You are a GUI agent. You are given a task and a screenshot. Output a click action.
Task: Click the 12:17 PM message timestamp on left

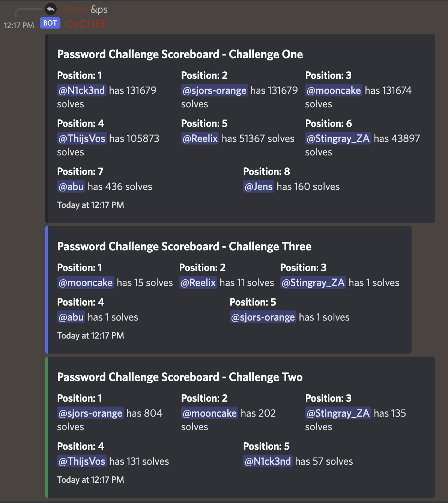pos(19,25)
